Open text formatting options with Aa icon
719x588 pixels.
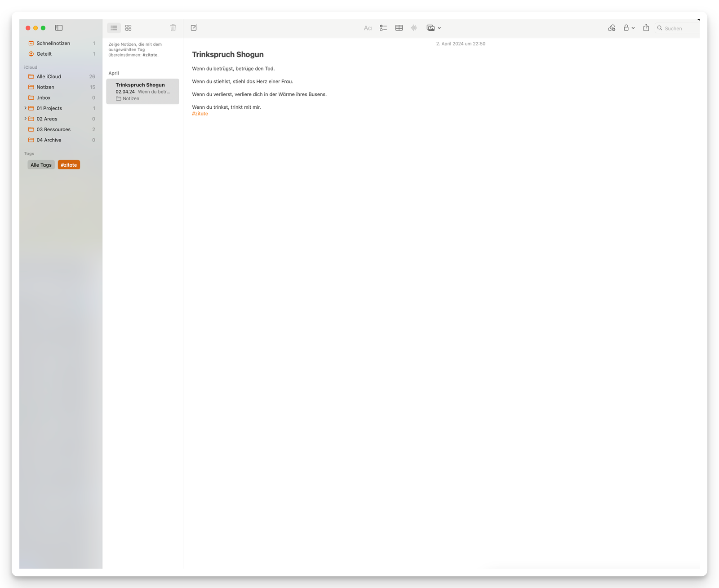click(368, 27)
